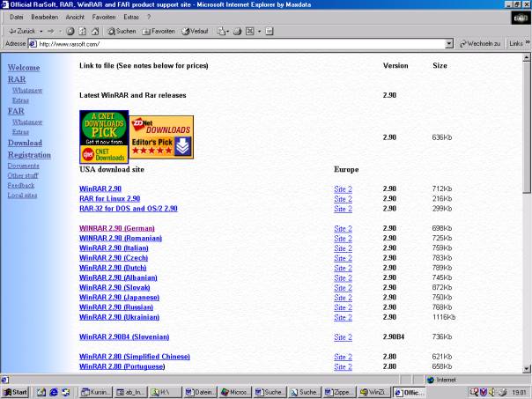Click the 19:01 taskbar clock
The image size is (532, 399).
519,393
